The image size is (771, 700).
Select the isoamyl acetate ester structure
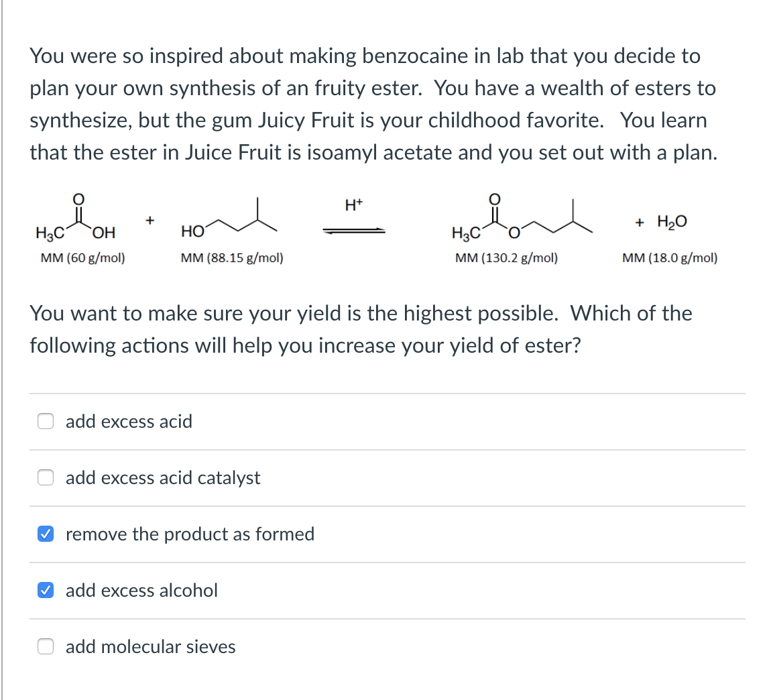coord(523,218)
